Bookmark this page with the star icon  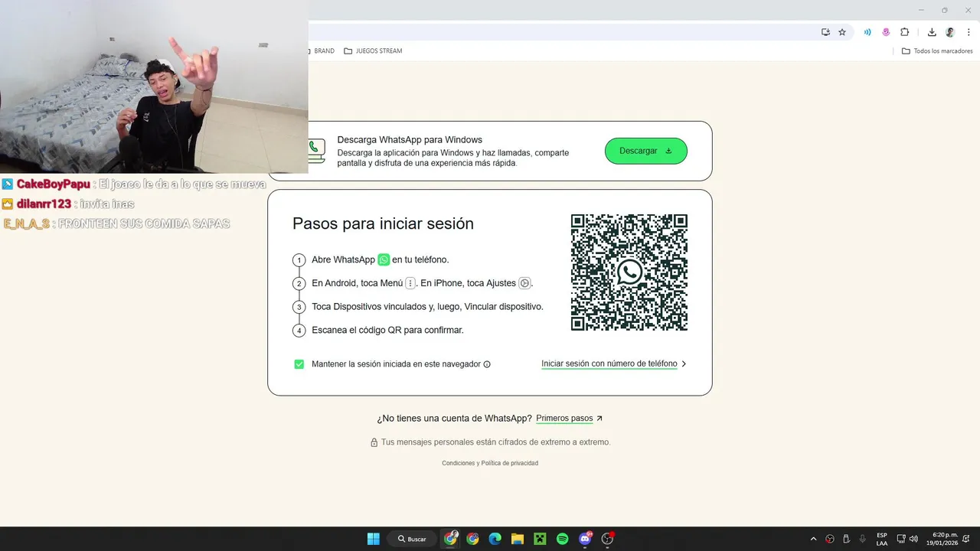842,32
